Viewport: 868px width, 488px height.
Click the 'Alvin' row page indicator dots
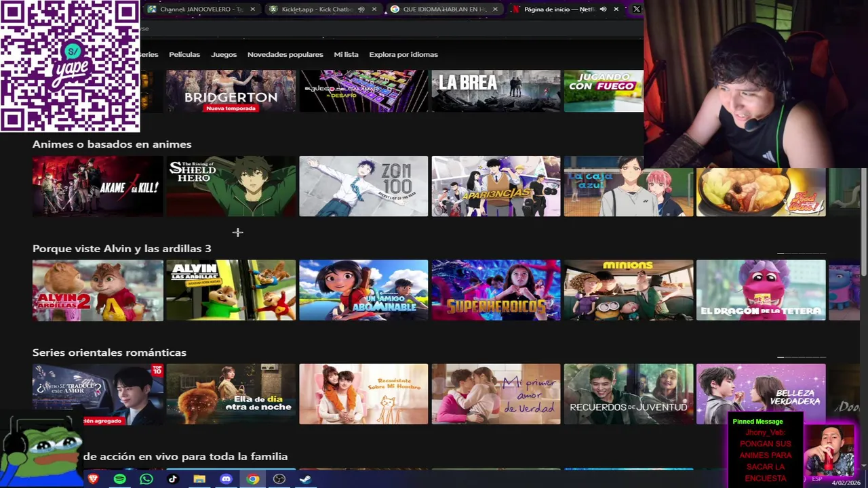tap(802, 253)
